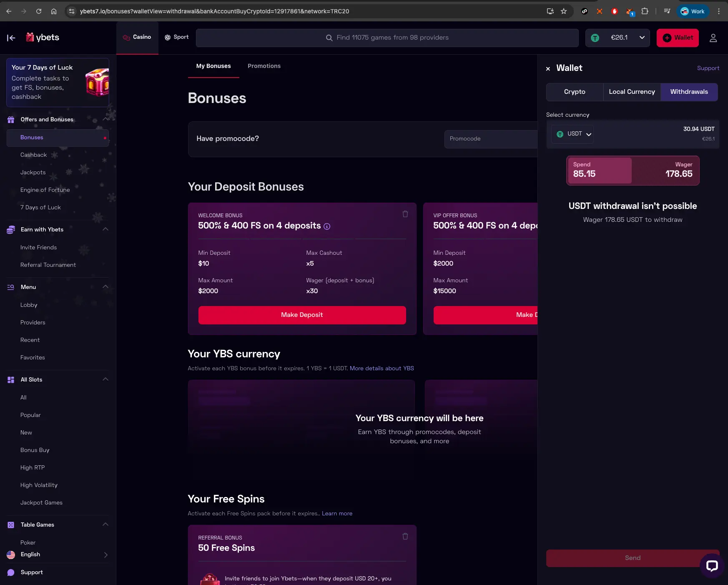Open the €26.1 balance dropdown
This screenshot has width=728, height=585.
coord(618,38)
